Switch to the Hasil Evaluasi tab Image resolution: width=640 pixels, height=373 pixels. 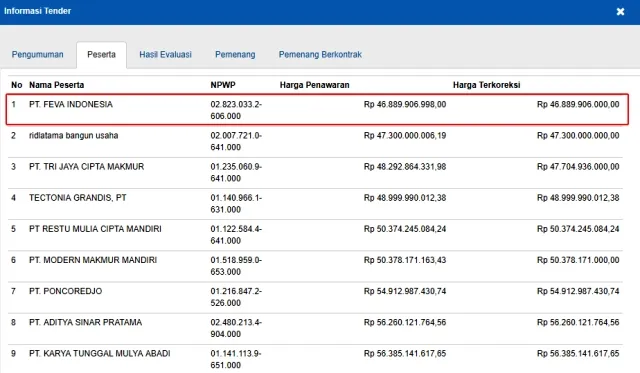click(165, 54)
